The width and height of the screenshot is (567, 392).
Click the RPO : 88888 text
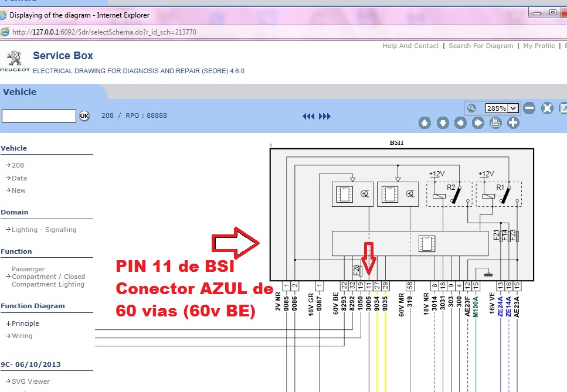[x=147, y=115]
